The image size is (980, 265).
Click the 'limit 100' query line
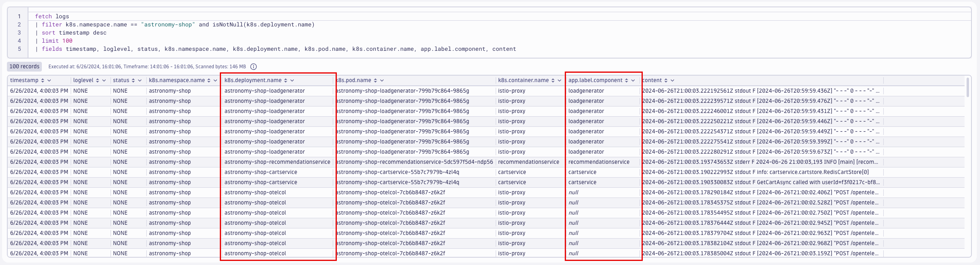54,41
